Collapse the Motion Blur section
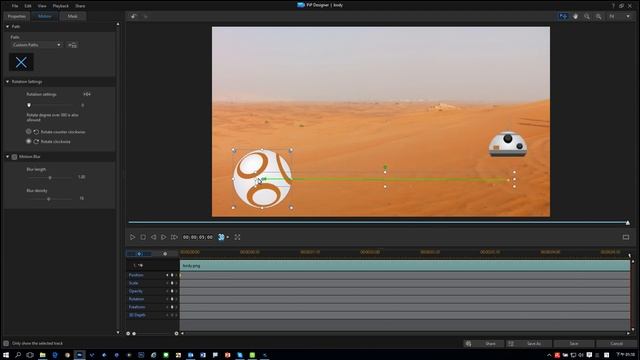The image size is (640, 360). (7, 157)
